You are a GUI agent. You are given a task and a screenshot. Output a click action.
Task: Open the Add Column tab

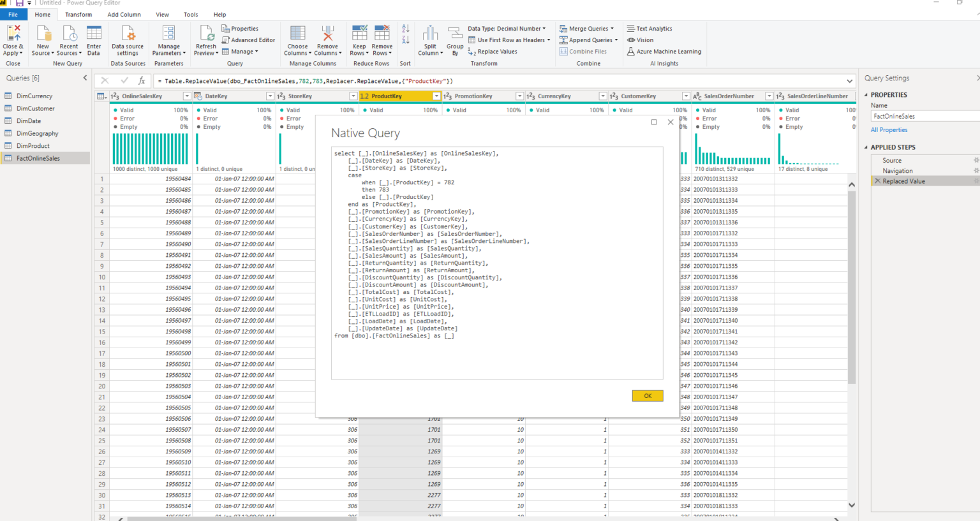124,14
